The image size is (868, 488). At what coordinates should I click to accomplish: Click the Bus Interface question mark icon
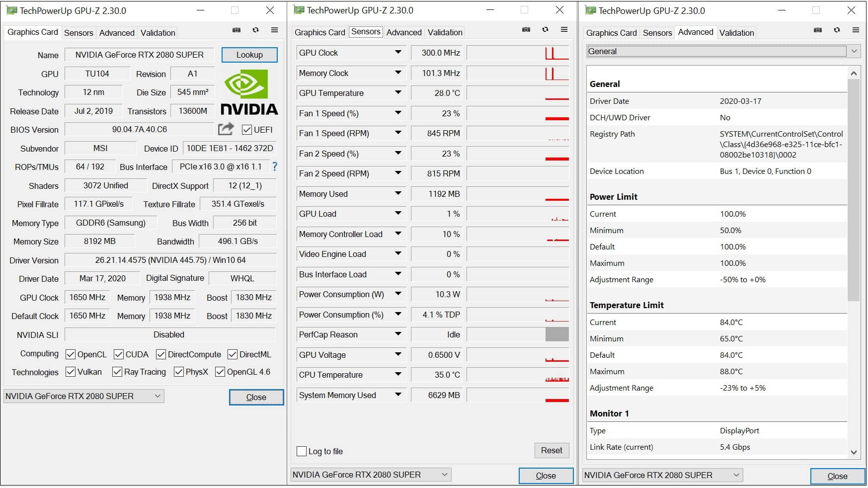(x=275, y=167)
